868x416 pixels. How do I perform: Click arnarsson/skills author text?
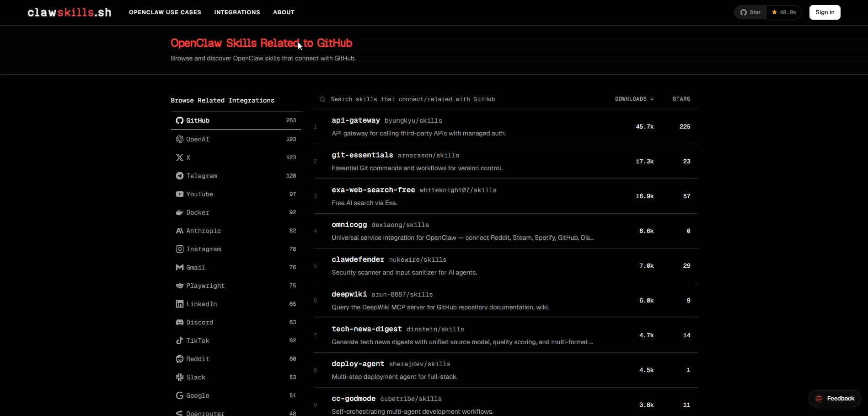pyautogui.click(x=429, y=156)
